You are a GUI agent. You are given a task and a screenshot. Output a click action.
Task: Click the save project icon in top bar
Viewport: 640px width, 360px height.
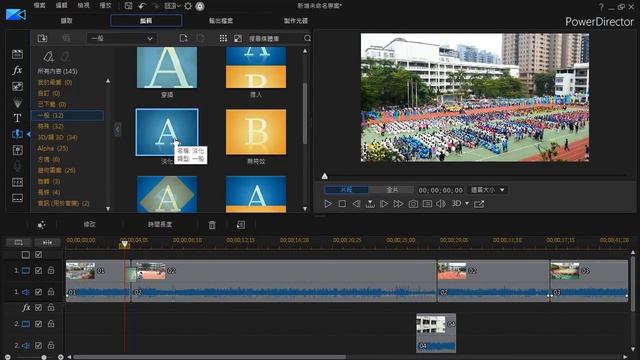128,6
